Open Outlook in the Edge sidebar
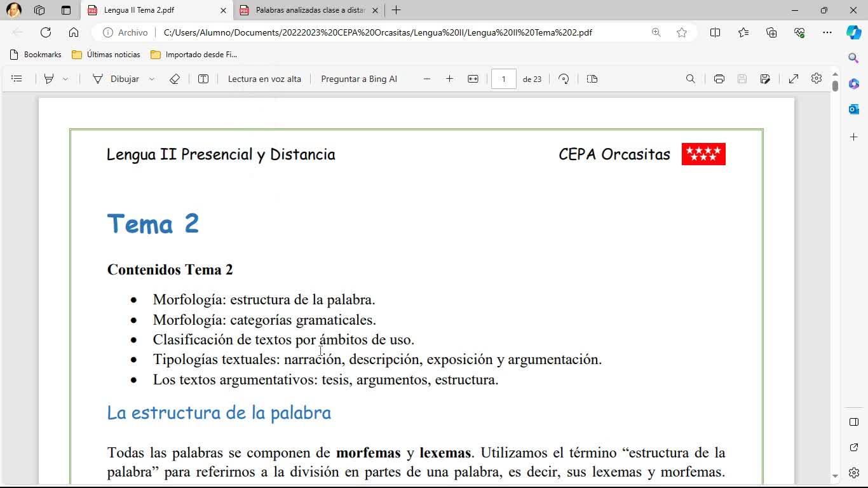This screenshot has width=868, height=488. [x=853, y=109]
